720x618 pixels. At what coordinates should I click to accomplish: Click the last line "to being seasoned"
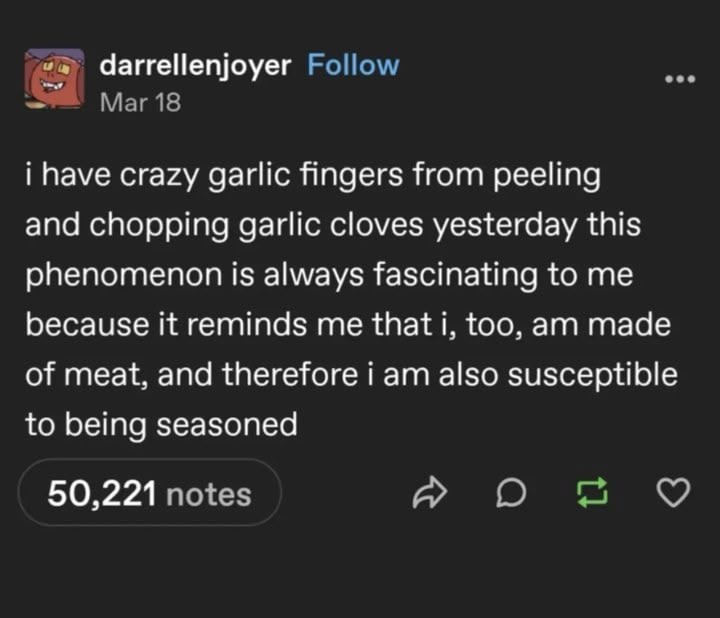tap(162, 424)
